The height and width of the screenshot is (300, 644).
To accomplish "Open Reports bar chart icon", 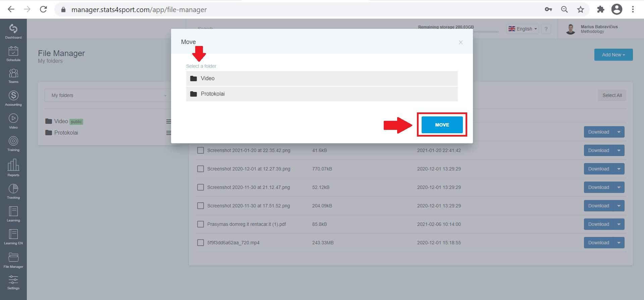I will tap(13, 167).
